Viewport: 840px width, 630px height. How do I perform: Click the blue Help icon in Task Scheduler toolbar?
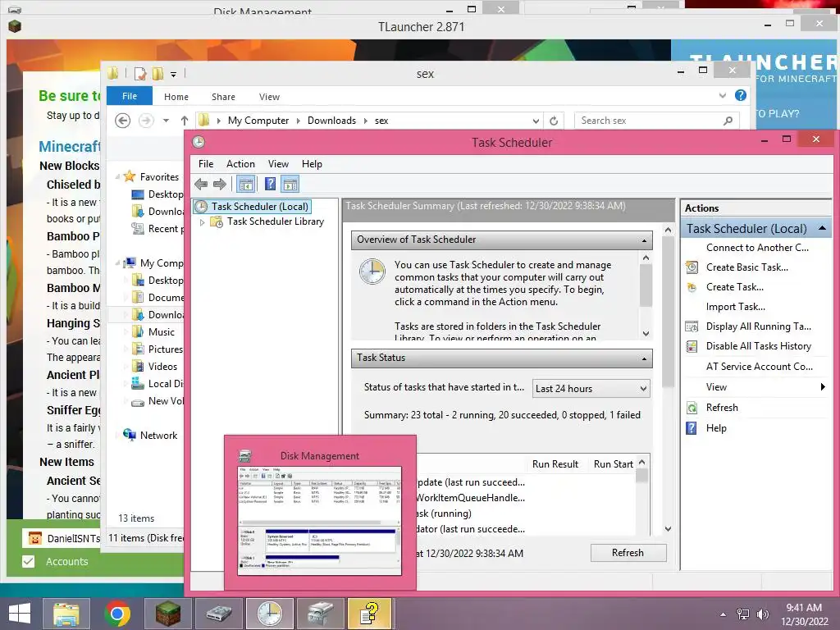coord(270,185)
